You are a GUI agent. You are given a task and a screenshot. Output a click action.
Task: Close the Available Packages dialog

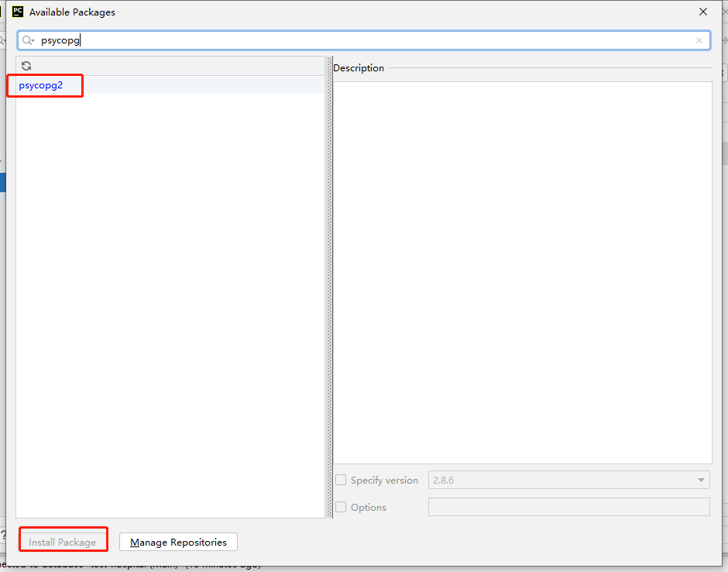tap(703, 12)
